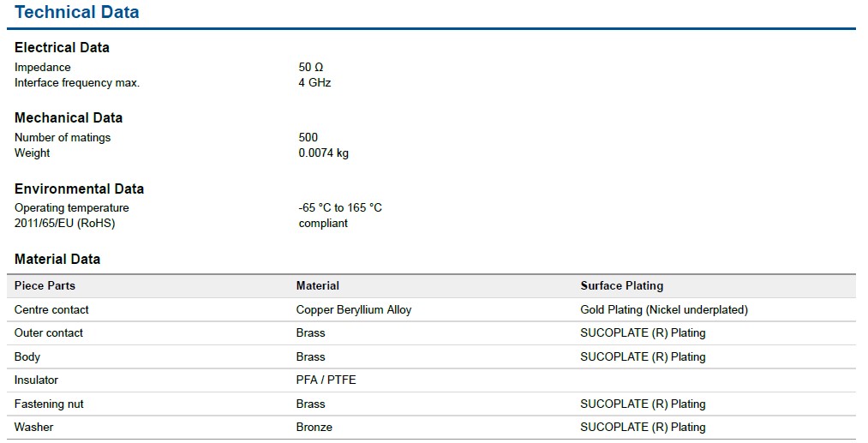Click Copper Beryllium Alloy material cell

(x=354, y=309)
